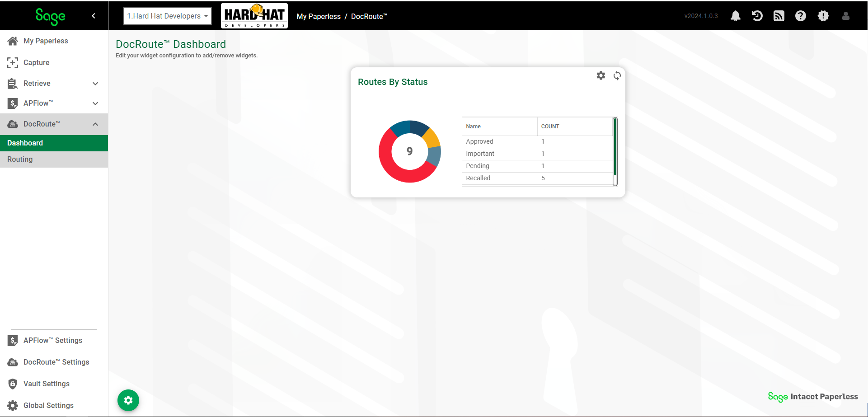Click the Routes By Status widget title
Viewport: 868px width, 417px height.
[x=393, y=82]
